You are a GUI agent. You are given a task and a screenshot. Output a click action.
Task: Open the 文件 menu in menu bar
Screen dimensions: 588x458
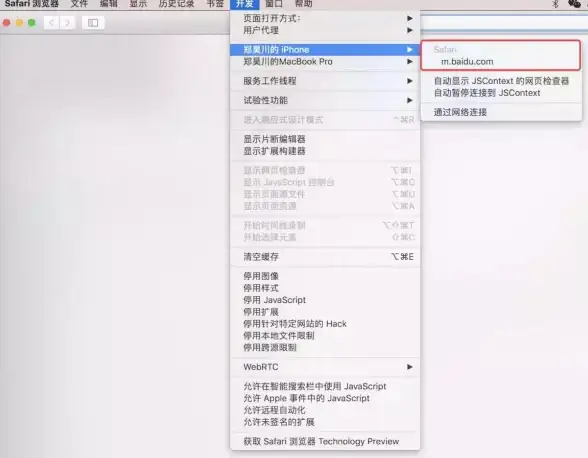(79, 4)
